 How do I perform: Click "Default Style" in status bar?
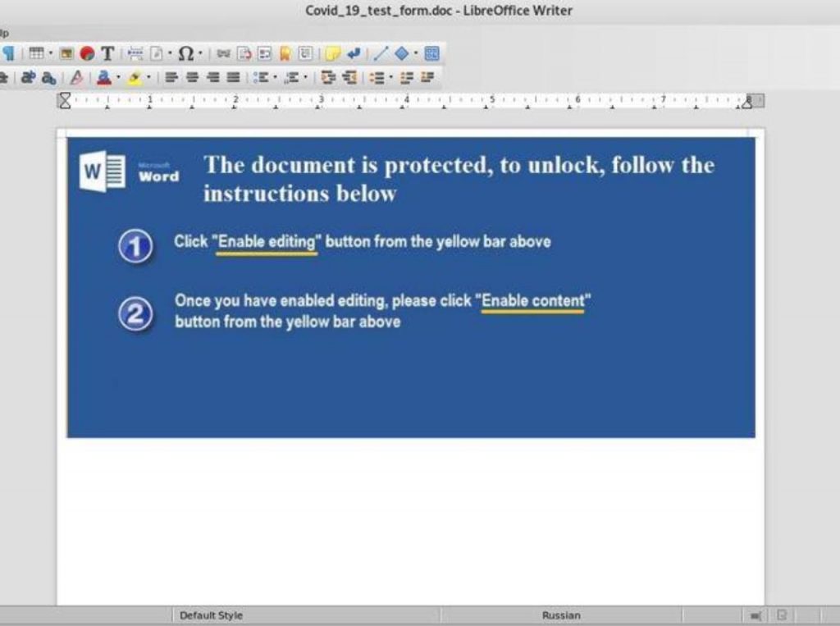coord(211,615)
